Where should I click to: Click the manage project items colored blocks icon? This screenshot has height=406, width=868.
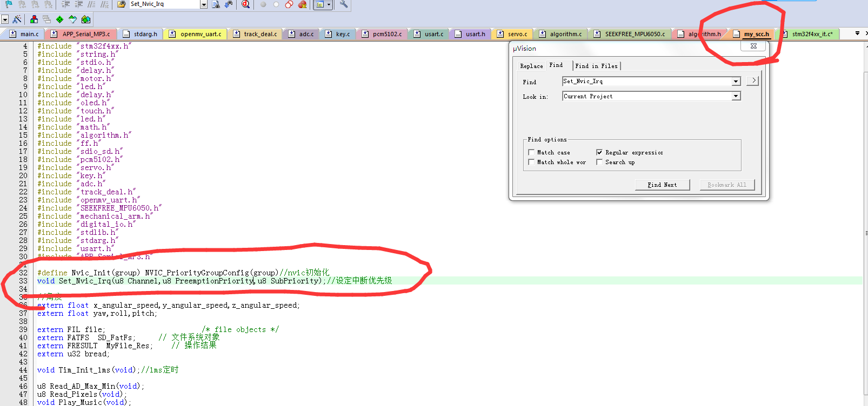(34, 19)
